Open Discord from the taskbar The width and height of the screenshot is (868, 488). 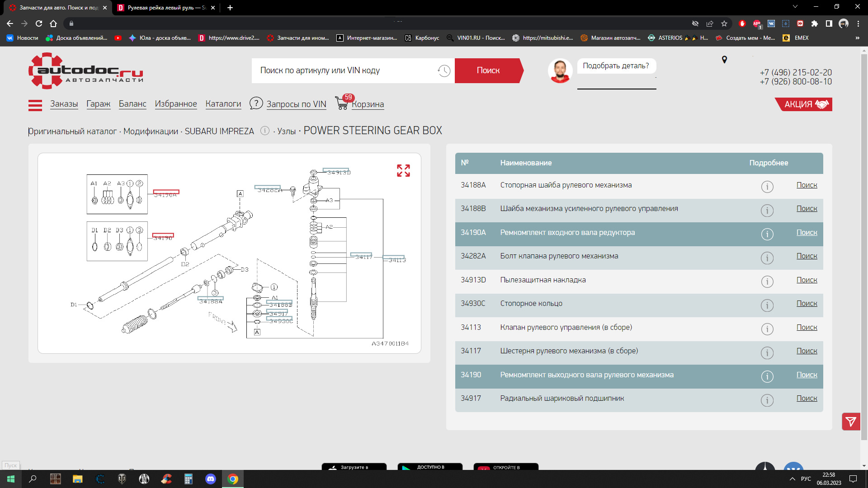tap(211, 479)
